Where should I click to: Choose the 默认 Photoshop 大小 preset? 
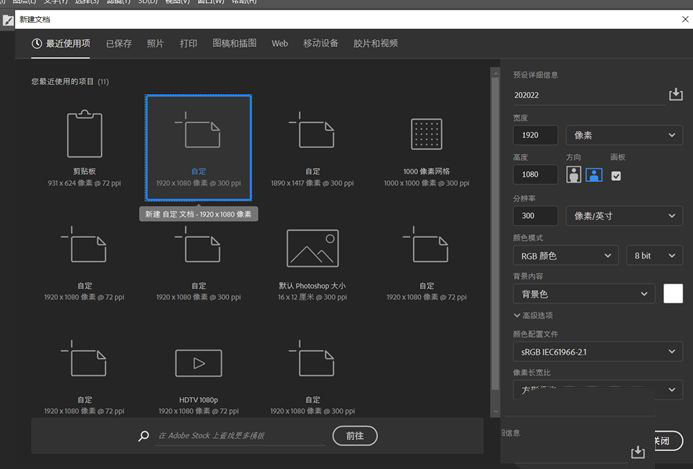coord(312,264)
